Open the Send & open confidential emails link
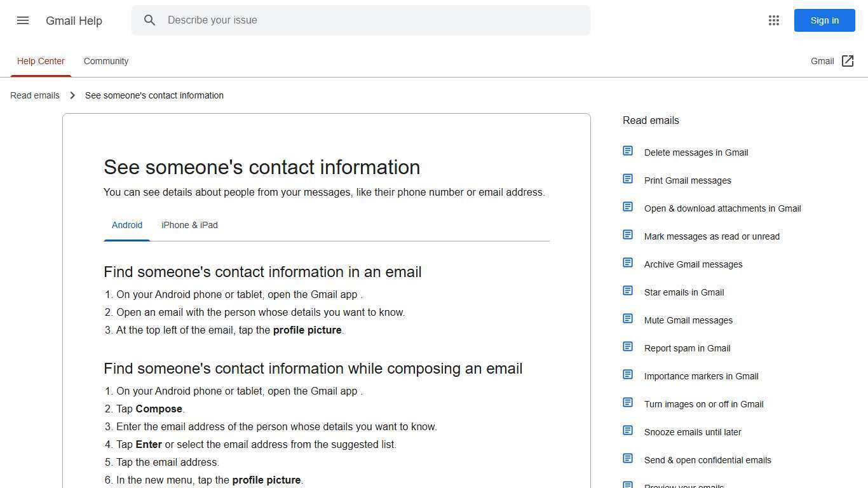The image size is (868, 488). pos(707,460)
